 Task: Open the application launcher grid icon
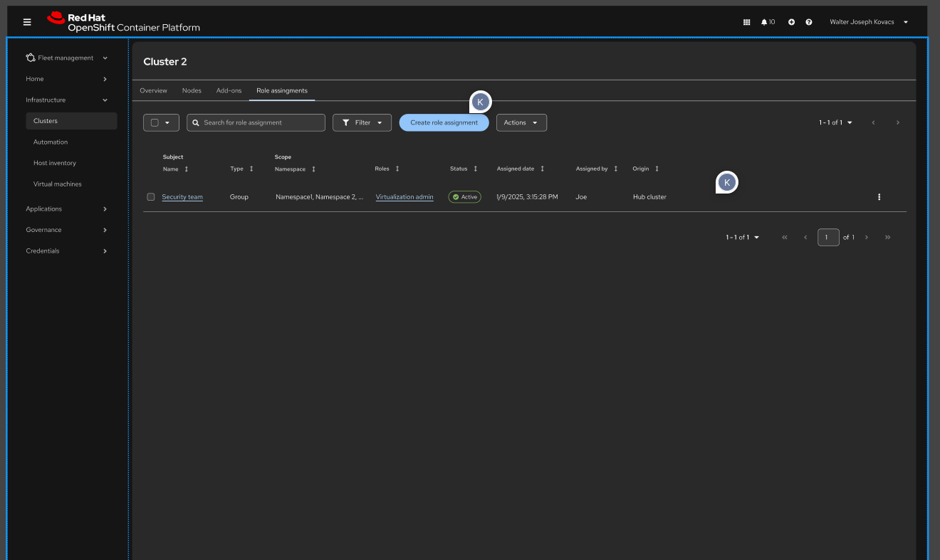coord(746,22)
